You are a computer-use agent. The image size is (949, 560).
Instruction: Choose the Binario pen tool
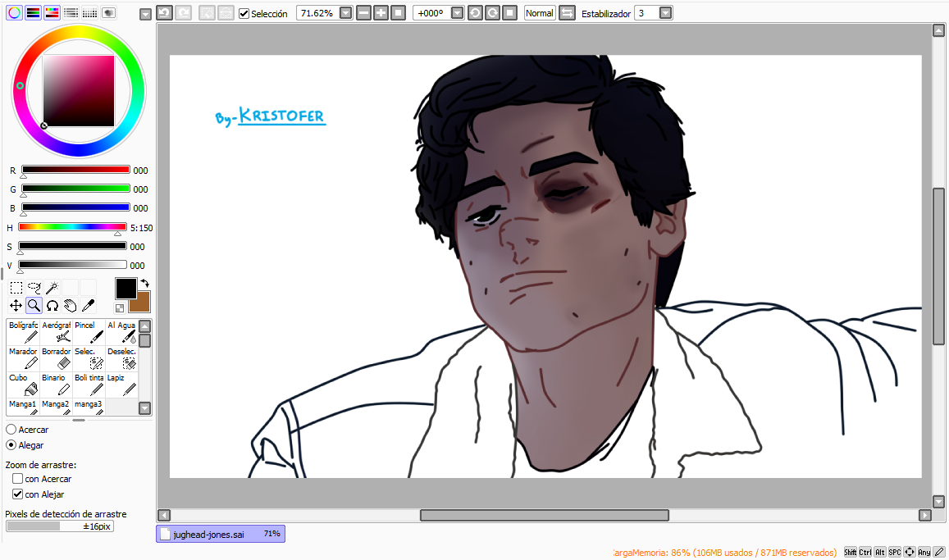57,385
